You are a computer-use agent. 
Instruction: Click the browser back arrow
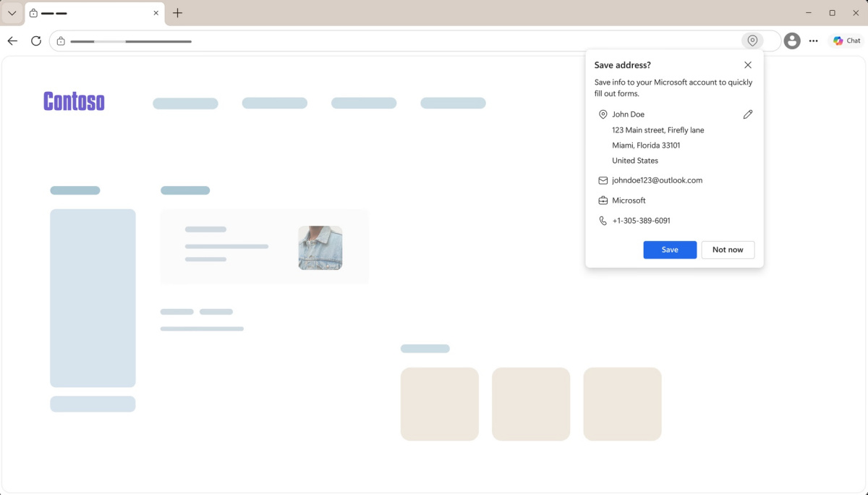click(x=12, y=41)
